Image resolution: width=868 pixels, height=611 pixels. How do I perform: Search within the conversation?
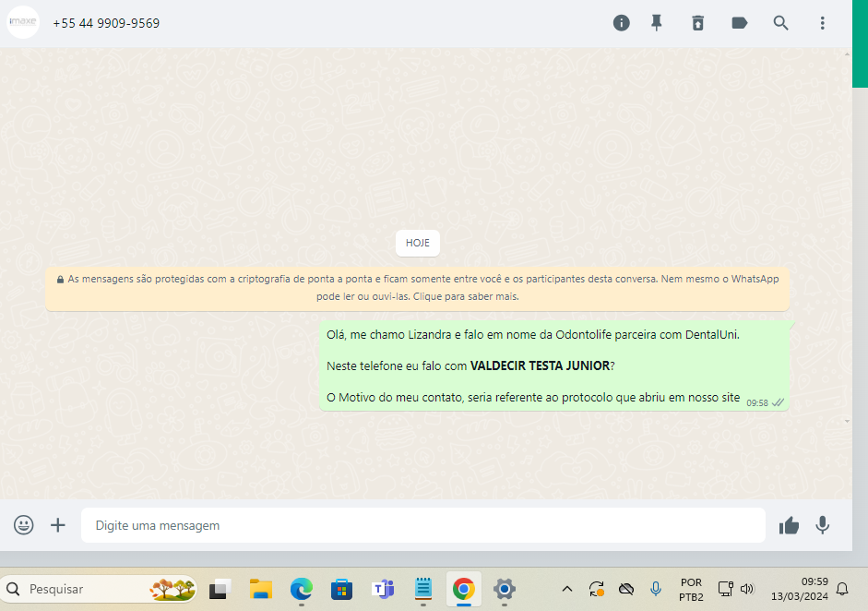(x=780, y=23)
